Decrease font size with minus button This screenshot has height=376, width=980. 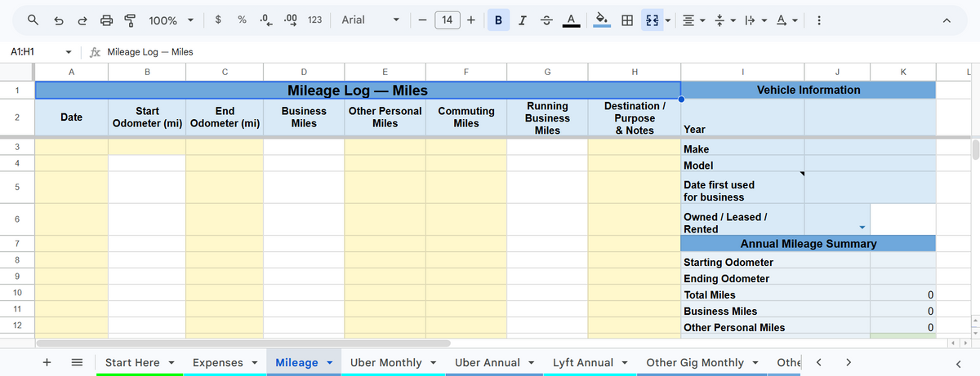pyautogui.click(x=421, y=20)
